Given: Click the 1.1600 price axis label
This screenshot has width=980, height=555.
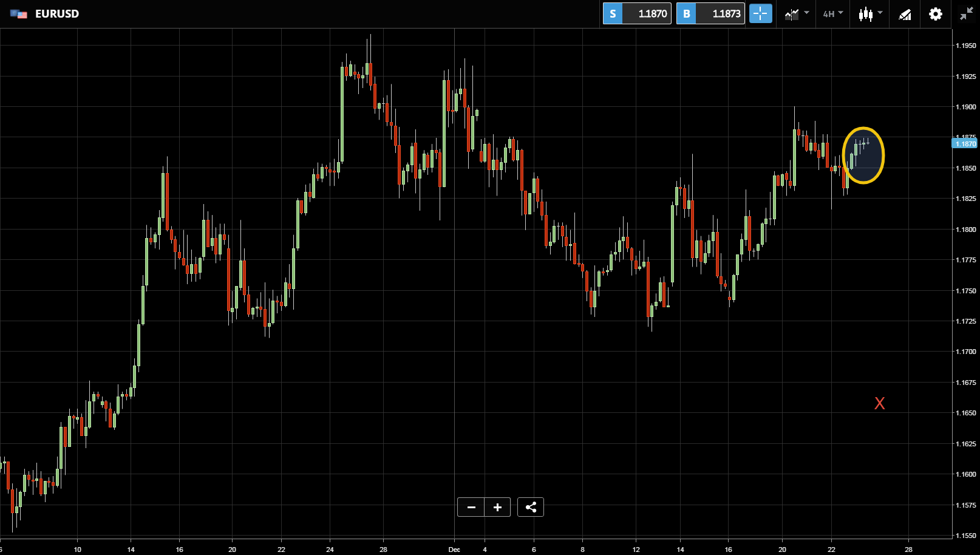Looking at the screenshot, I should coord(966,474).
